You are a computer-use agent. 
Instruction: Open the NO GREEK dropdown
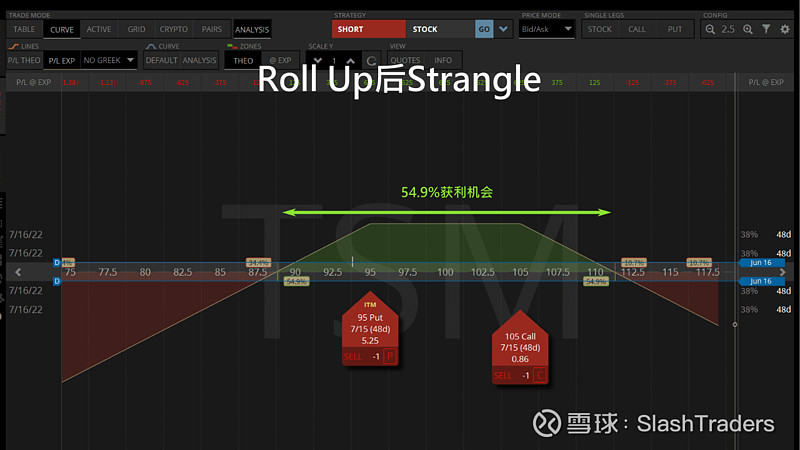(109, 60)
